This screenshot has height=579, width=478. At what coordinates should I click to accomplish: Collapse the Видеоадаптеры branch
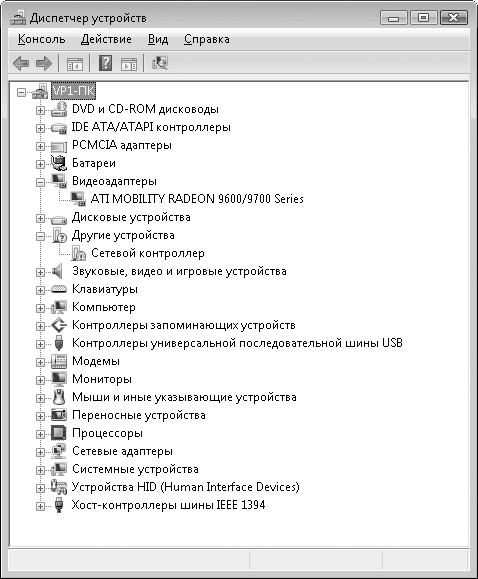click(40, 182)
